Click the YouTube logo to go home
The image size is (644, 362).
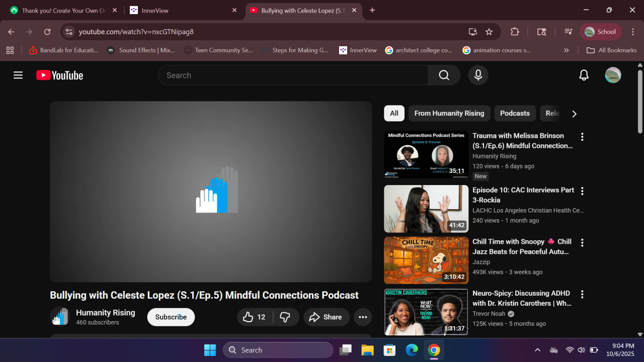pyautogui.click(x=59, y=75)
